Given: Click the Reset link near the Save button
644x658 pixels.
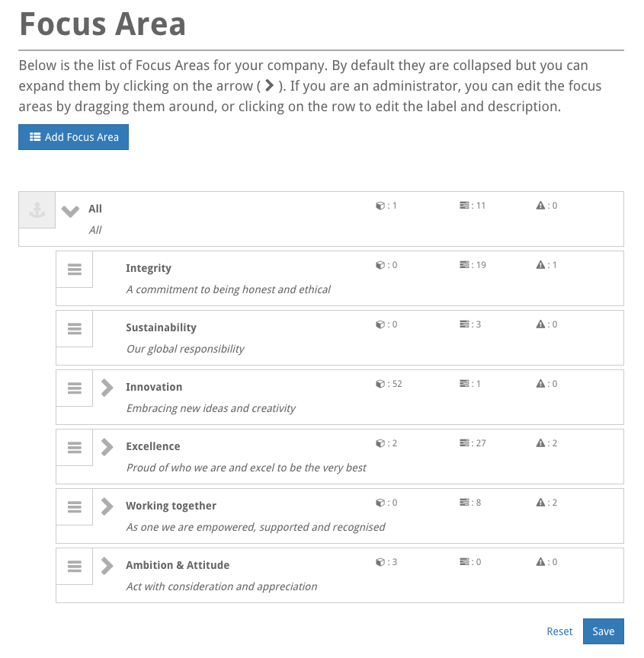Looking at the screenshot, I should pos(559,631).
